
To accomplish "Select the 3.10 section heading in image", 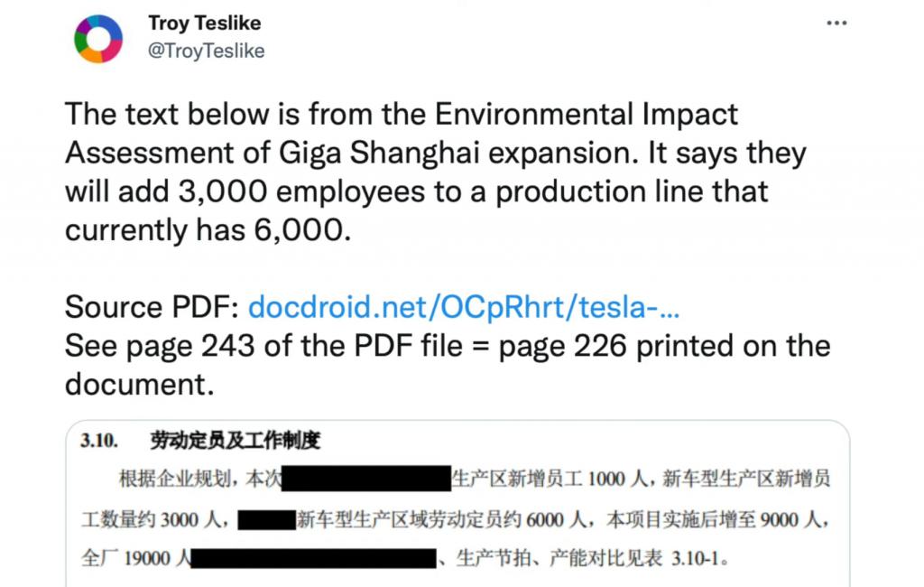I will coord(200,440).
